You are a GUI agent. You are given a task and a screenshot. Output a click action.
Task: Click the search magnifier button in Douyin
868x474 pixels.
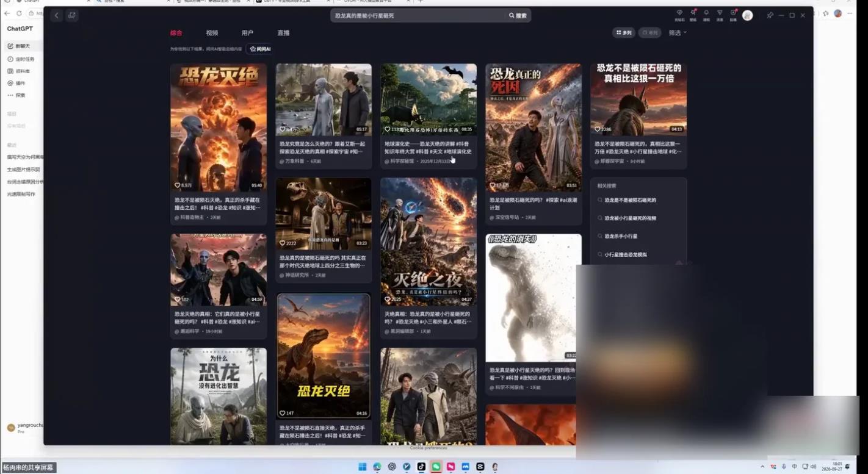click(x=518, y=15)
